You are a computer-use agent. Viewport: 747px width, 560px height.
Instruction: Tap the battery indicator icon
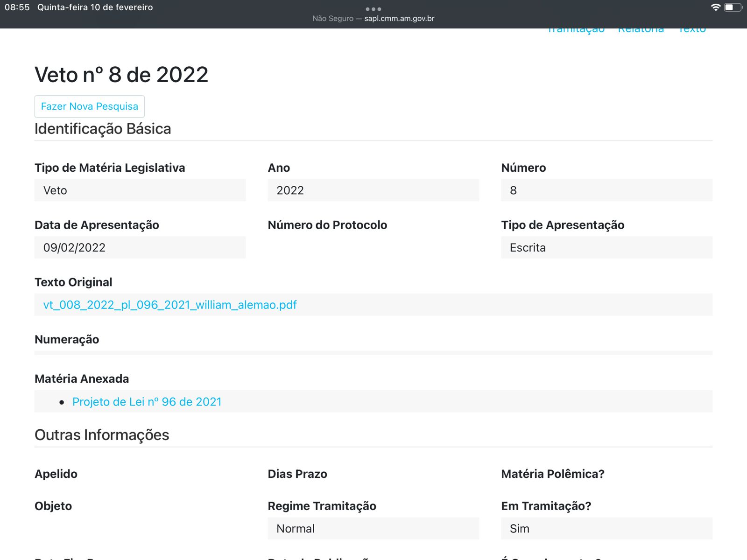pyautogui.click(x=733, y=7)
